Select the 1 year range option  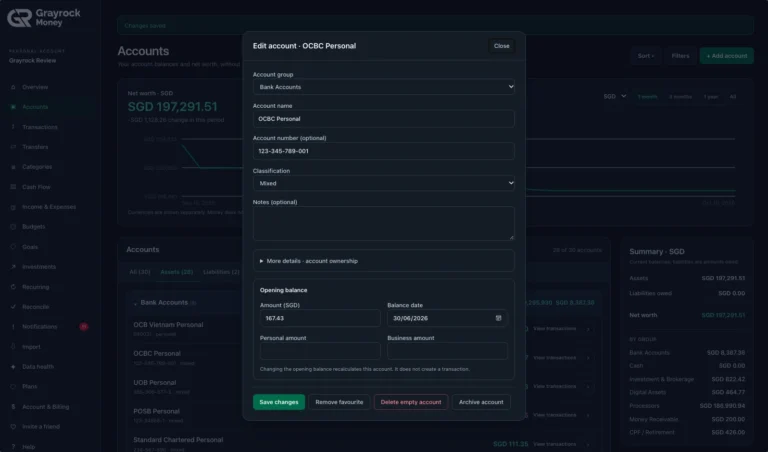coord(711,97)
